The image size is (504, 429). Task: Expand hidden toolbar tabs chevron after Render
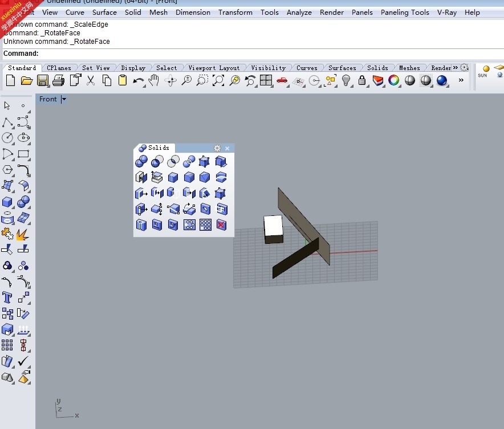456,67
